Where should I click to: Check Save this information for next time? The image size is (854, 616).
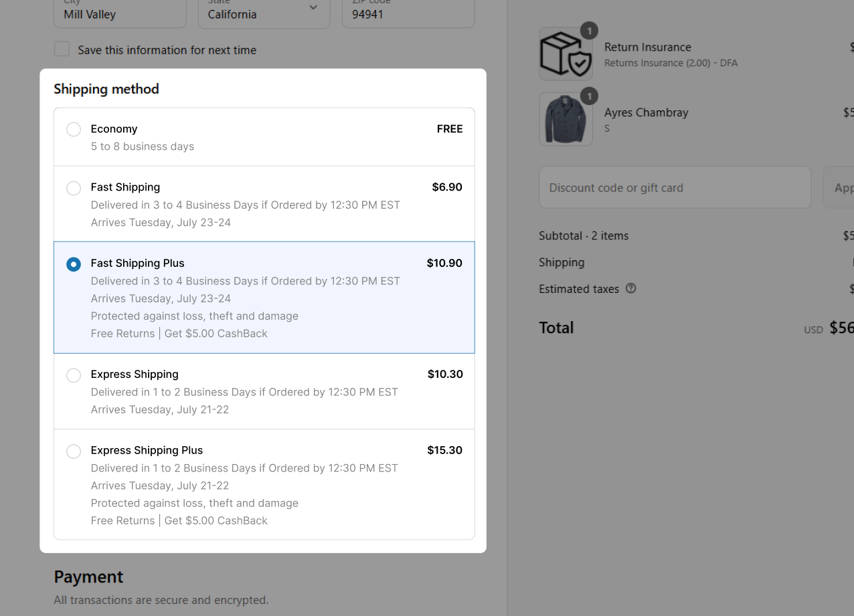(62, 49)
